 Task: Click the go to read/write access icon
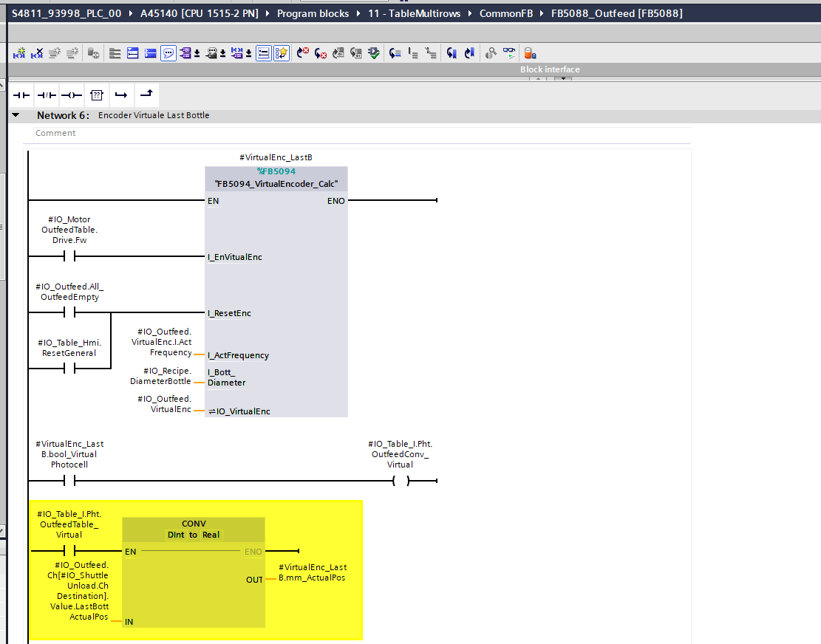tap(395, 53)
